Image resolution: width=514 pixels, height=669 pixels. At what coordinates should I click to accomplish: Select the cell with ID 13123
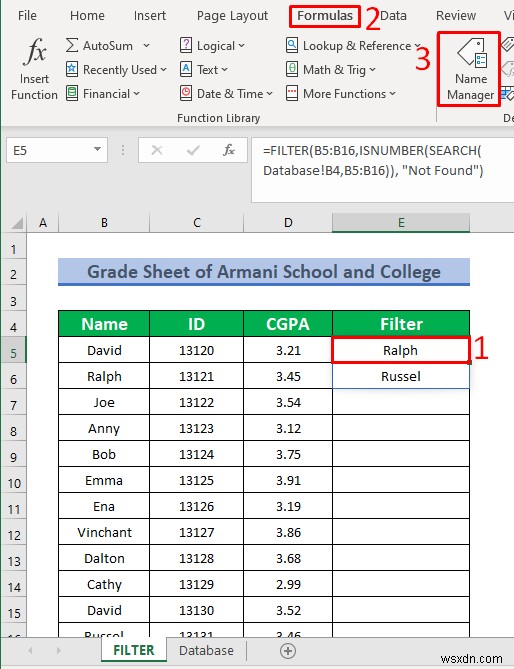tap(197, 428)
